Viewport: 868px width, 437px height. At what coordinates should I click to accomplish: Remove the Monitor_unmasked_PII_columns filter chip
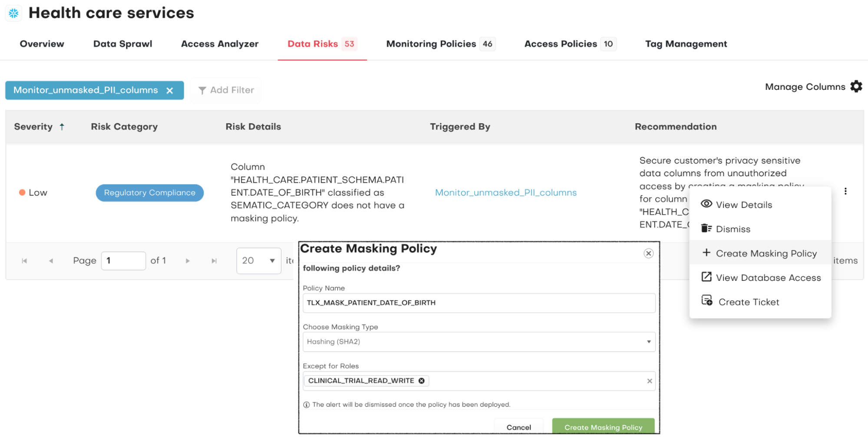pos(170,90)
